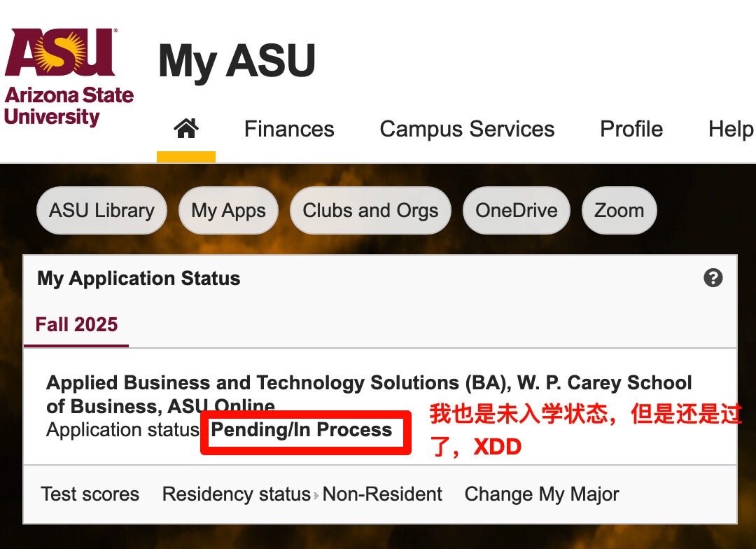Click the Clubs and Orgs button

(370, 210)
